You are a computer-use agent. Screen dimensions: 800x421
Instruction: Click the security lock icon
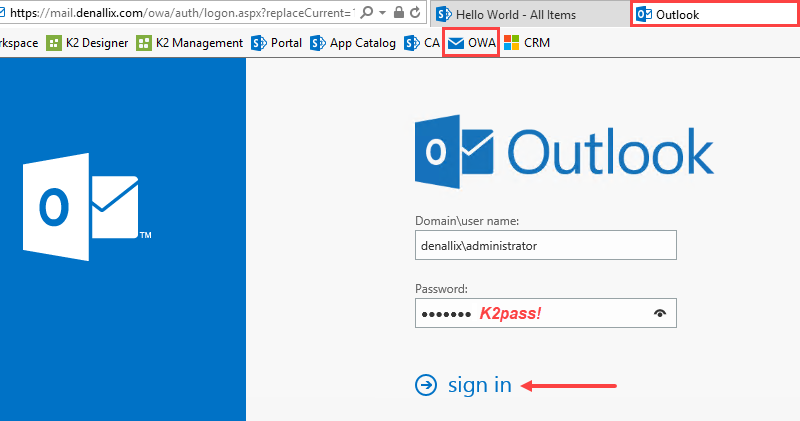point(399,13)
